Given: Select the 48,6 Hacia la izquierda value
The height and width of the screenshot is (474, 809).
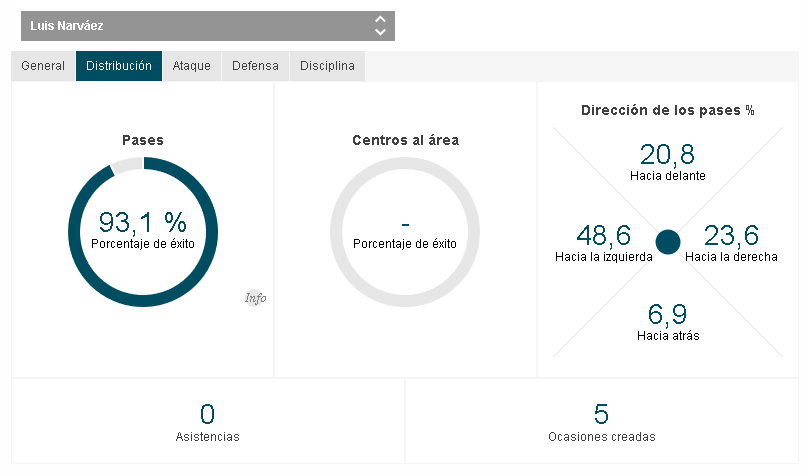Looking at the screenshot, I should [x=604, y=235].
